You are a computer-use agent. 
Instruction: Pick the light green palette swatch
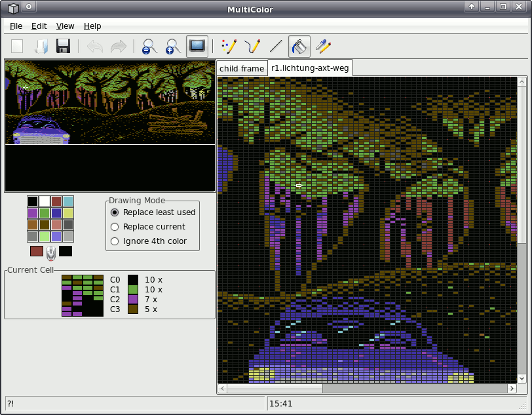tap(45, 237)
